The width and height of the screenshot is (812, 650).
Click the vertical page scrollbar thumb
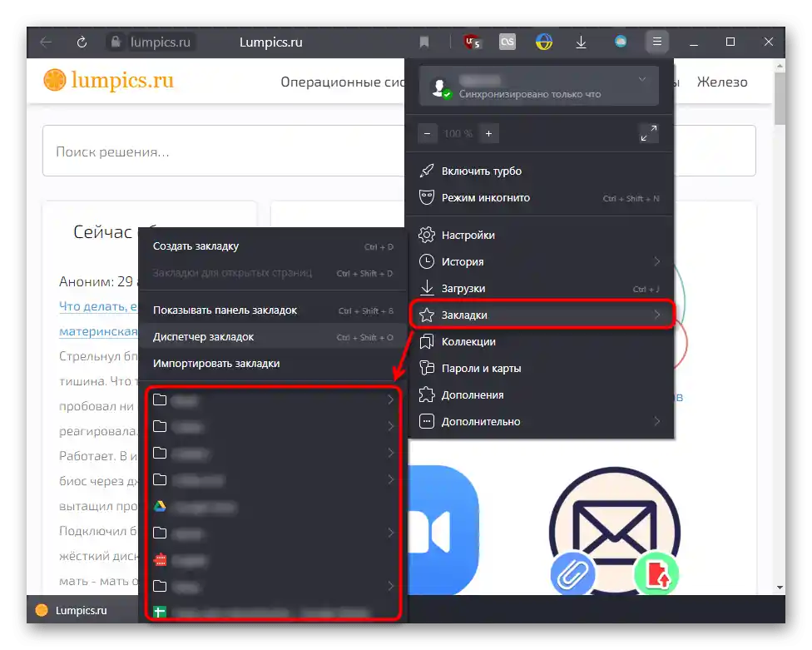[780, 97]
